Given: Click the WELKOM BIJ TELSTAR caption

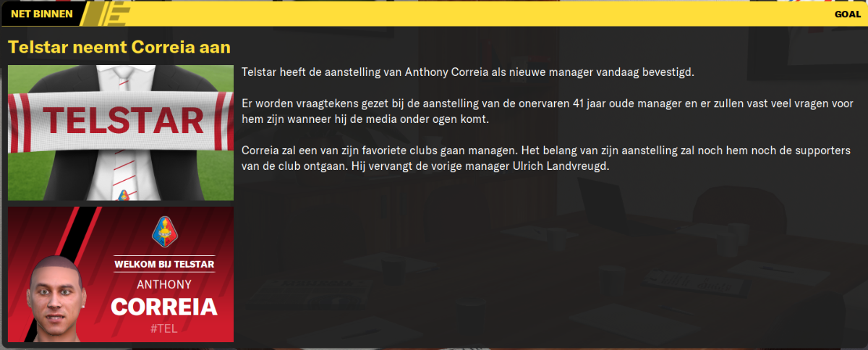Looking at the screenshot, I should [164, 265].
